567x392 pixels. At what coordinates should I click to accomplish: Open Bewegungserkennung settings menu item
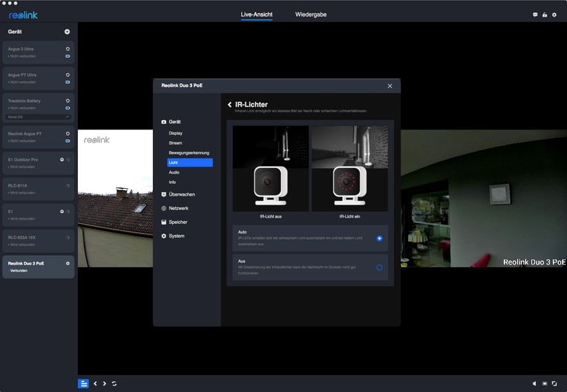pyautogui.click(x=189, y=152)
